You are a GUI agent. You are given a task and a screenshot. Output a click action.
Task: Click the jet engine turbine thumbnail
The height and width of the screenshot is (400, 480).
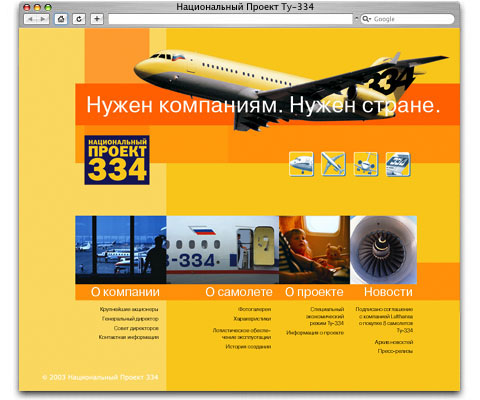[383, 250]
